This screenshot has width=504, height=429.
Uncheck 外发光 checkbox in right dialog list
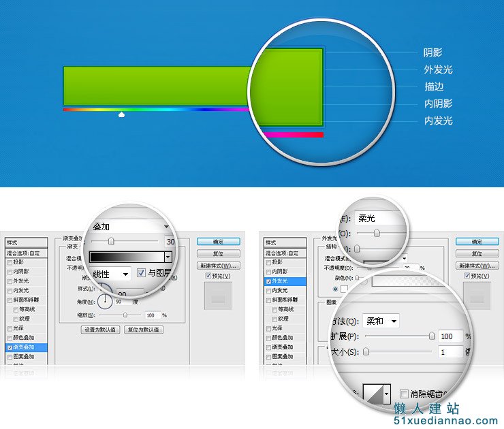pyautogui.click(x=269, y=281)
